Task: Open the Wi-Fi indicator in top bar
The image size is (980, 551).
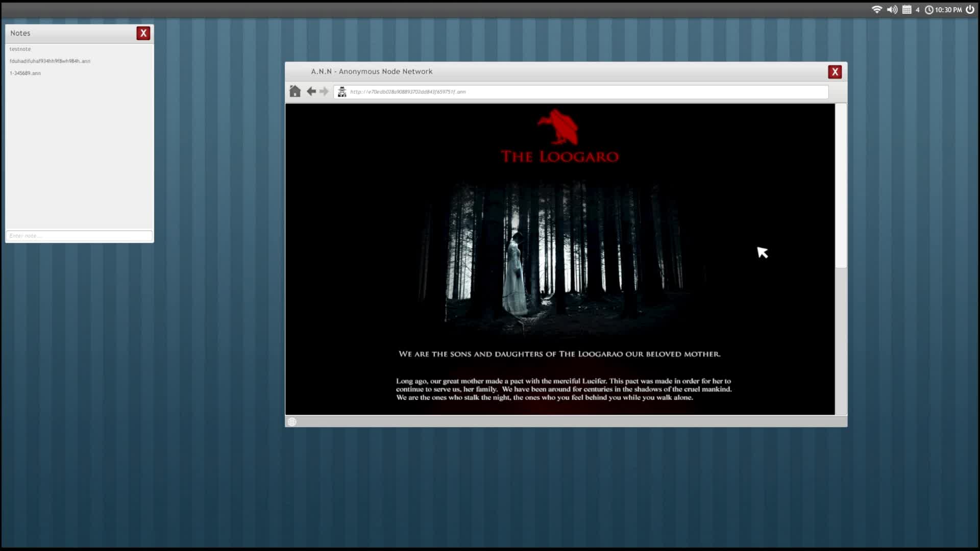Action: pyautogui.click(x=876, y=10)
